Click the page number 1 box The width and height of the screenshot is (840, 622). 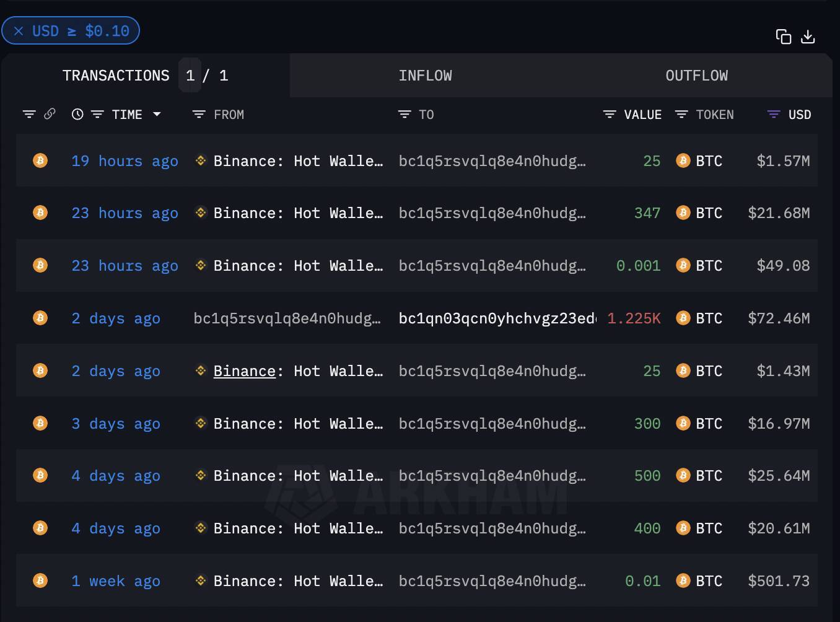190,76
